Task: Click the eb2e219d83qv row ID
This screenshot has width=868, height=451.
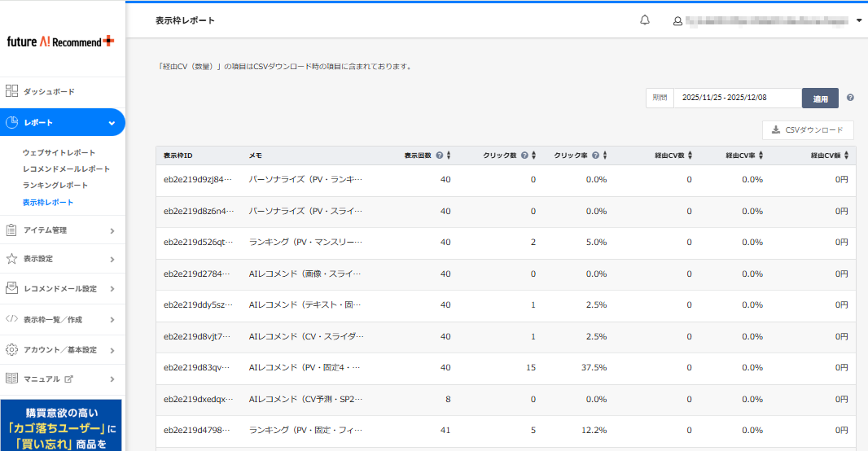Action: coord(196,367)
